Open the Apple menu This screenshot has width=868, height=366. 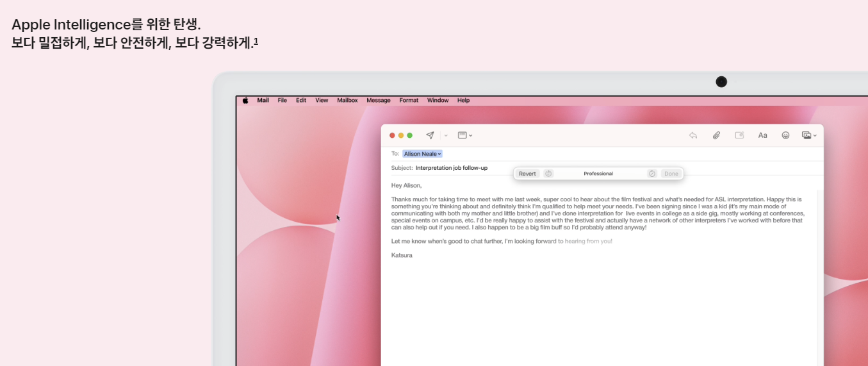coord(245,101)
